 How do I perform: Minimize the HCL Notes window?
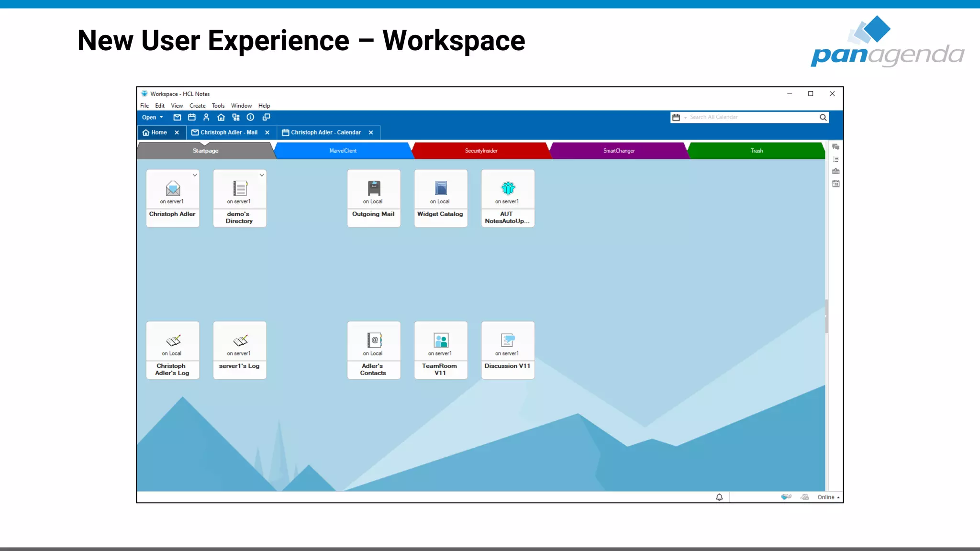[x=790, y=94]
